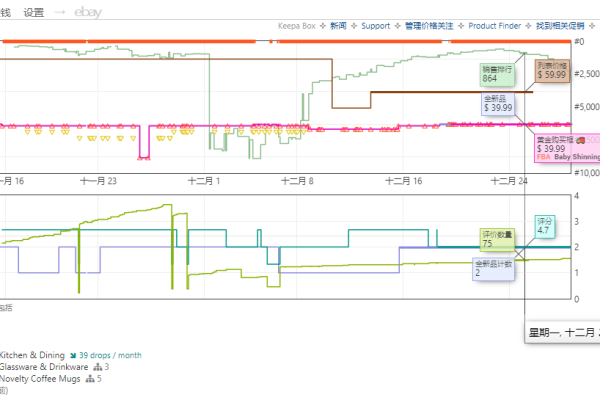Click the 评价数量 75 review count tooltip

tap(497, 240)
